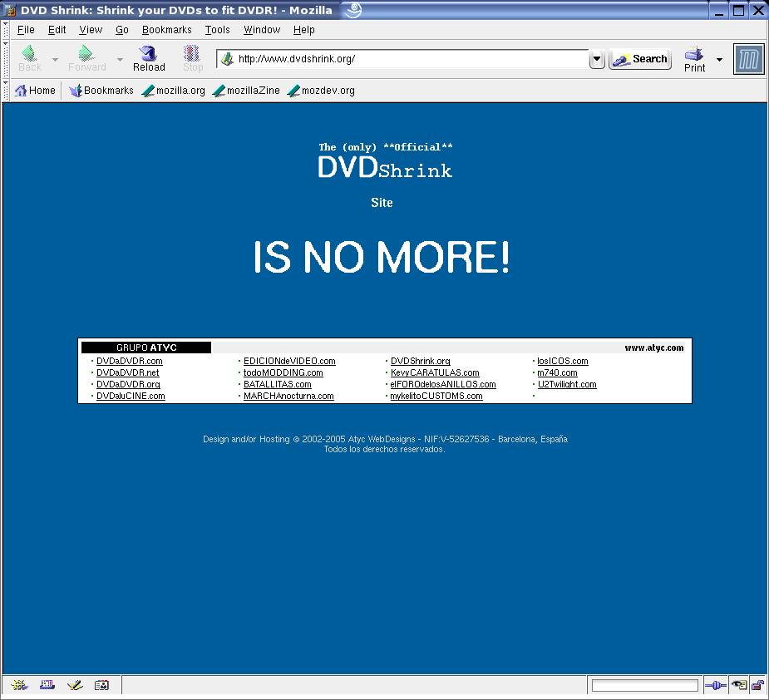The height and width of the screenshot is (700, 769).
Task: Visit the elFOROdelosANILLOS.com link
Action: pyautogui.click(x=443, y=385)
